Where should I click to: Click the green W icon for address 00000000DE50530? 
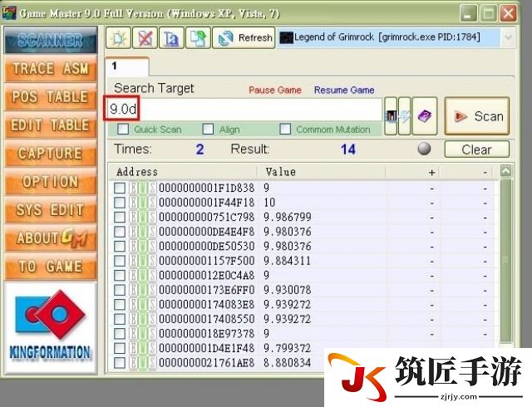[x=143, y=246]
